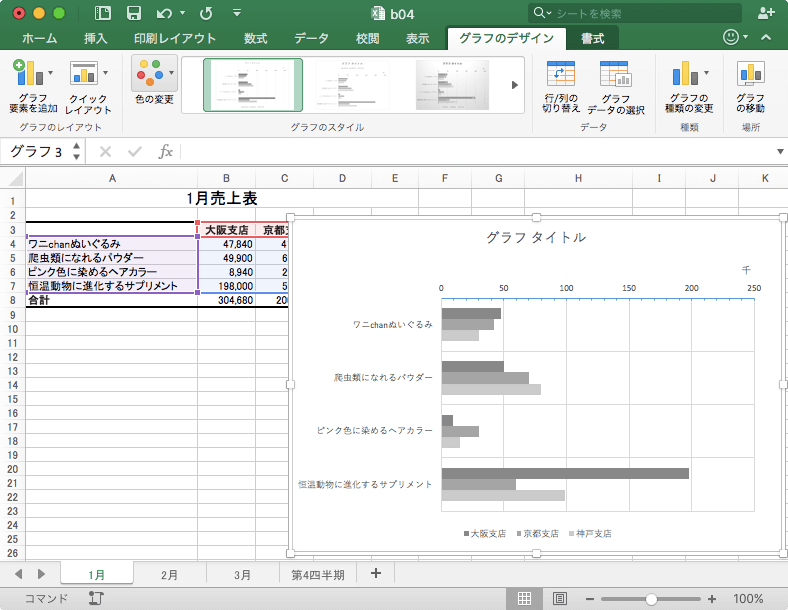
Task: Expand the formula bar with right arrow
Action: [780, 152]
